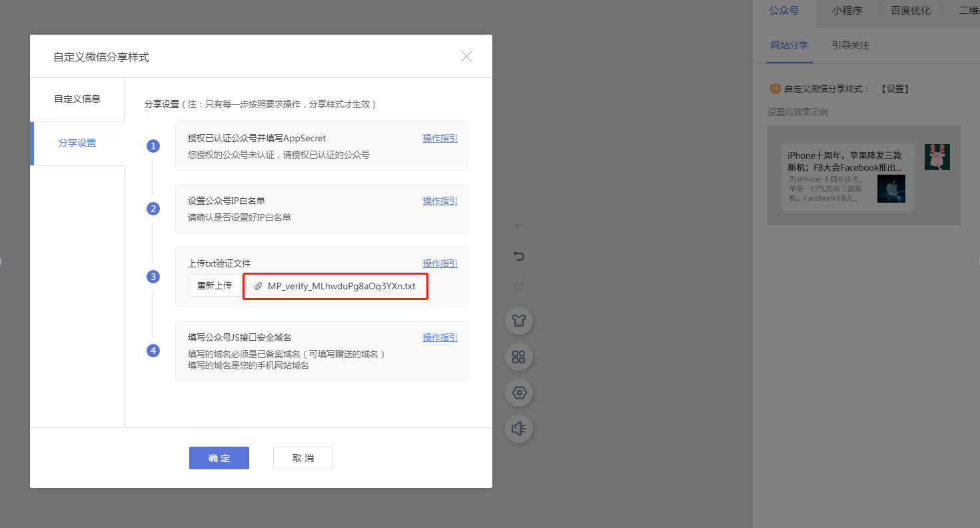Click the 【设置】 link in right panel

[895, 89]
